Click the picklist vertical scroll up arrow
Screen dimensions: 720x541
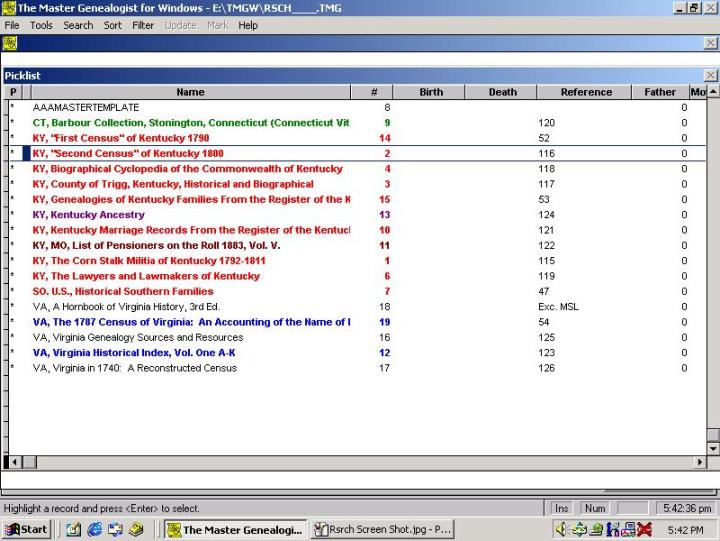(713, 91)
